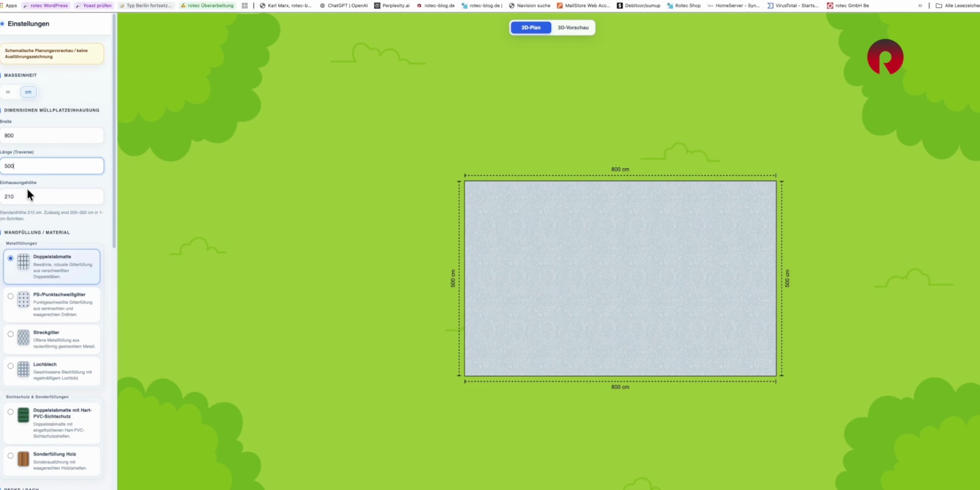The image size is (980, 490).
Task: Click the Einstellungen panel heading
Action: pos(29,24)
